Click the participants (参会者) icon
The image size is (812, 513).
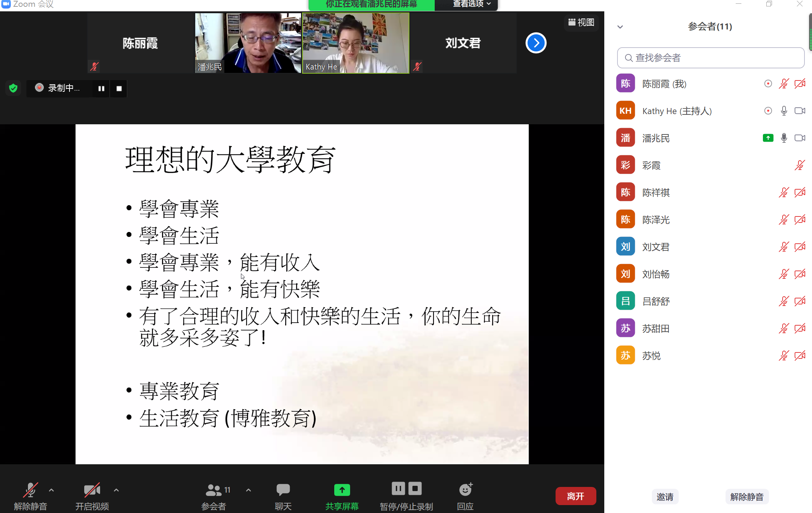(214, 490)
